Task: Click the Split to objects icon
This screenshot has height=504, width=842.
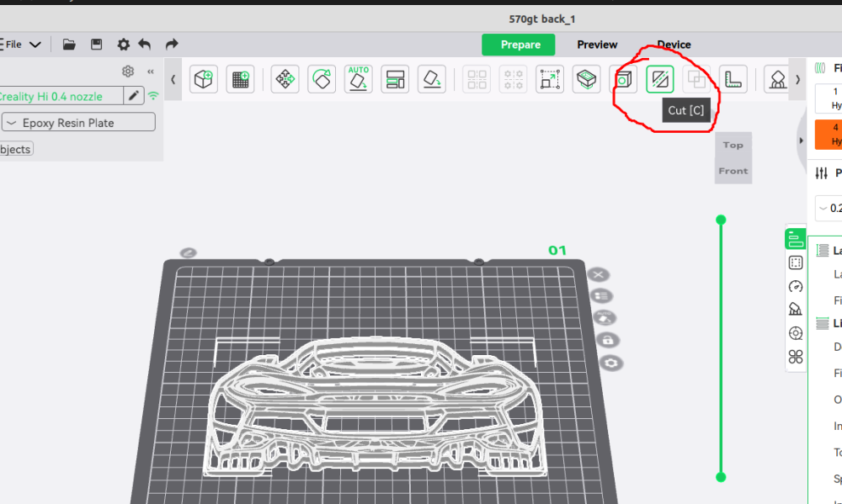Action: [477, 79]
